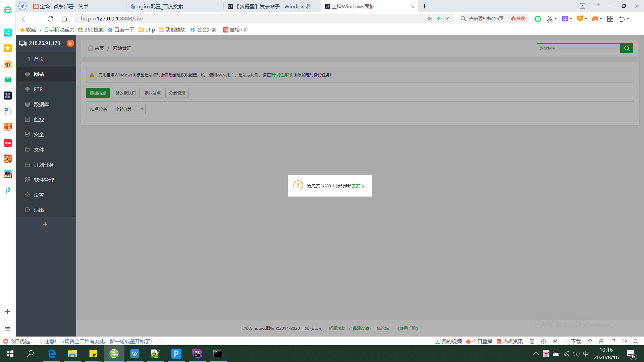Click 我的视频 in status bar
Viewport: 644px width, 362px height.
(448, 341)
